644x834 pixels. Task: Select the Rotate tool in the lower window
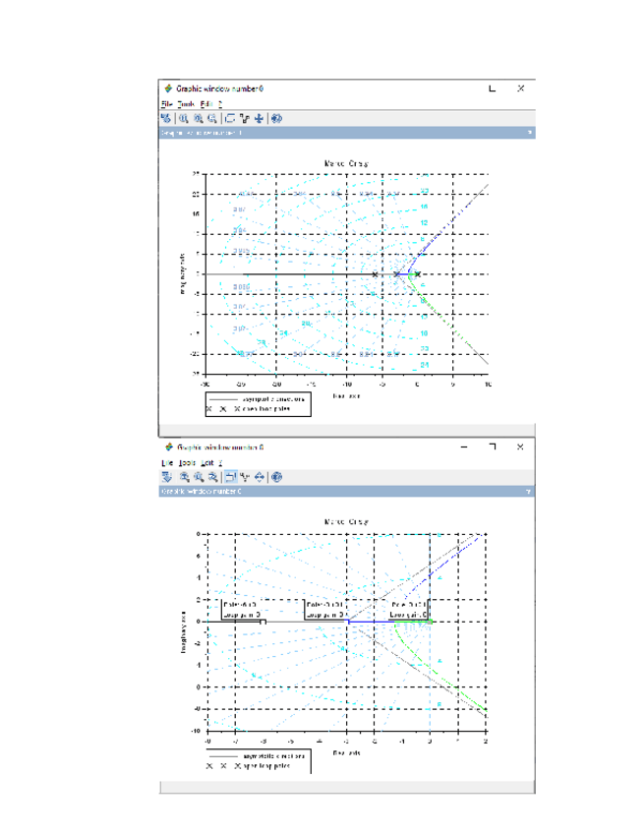click(x=166, y=477)
